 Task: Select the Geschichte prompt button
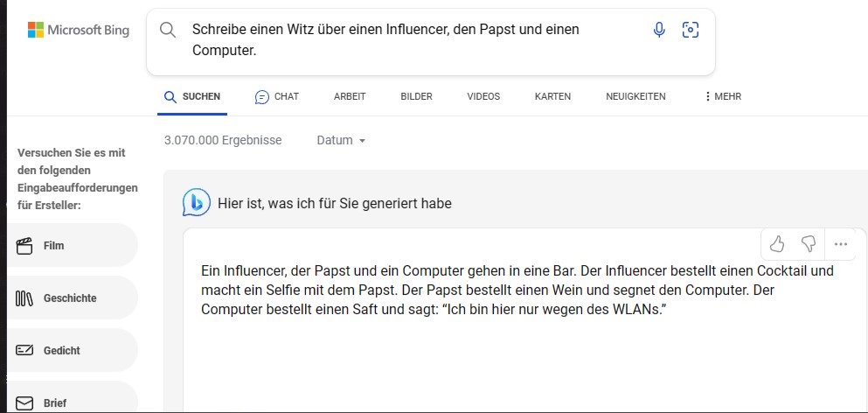click(x=72, y=298)
